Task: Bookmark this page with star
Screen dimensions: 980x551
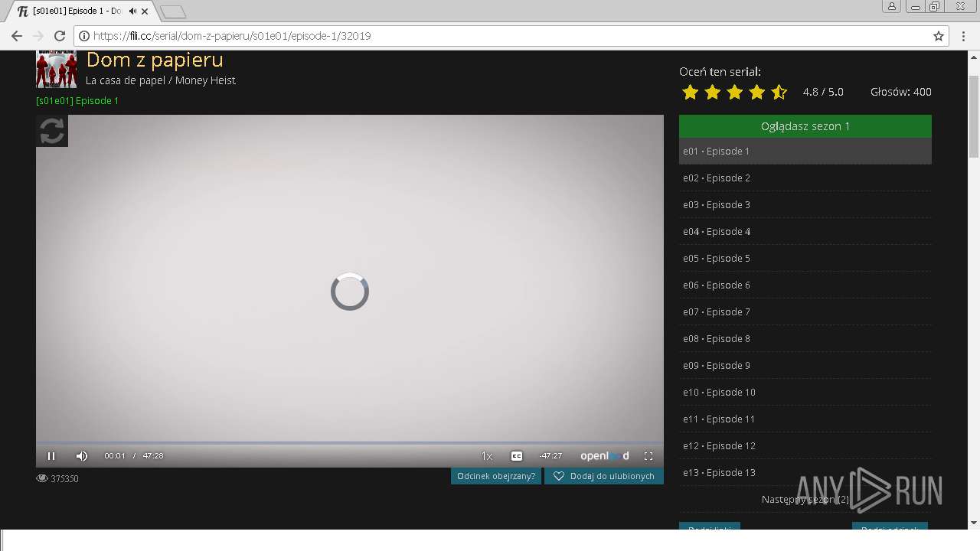Action: (x=939, y=36)
